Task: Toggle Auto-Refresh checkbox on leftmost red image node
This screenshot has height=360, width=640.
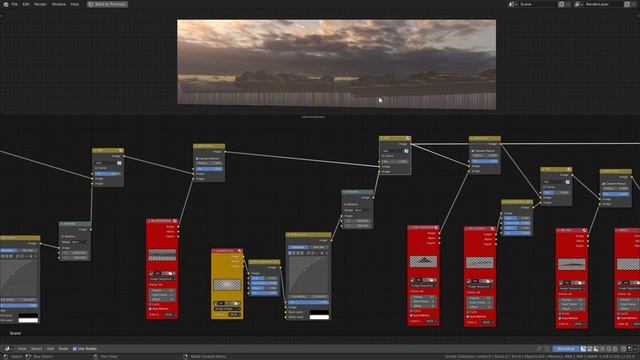Action: click(151, 309)
